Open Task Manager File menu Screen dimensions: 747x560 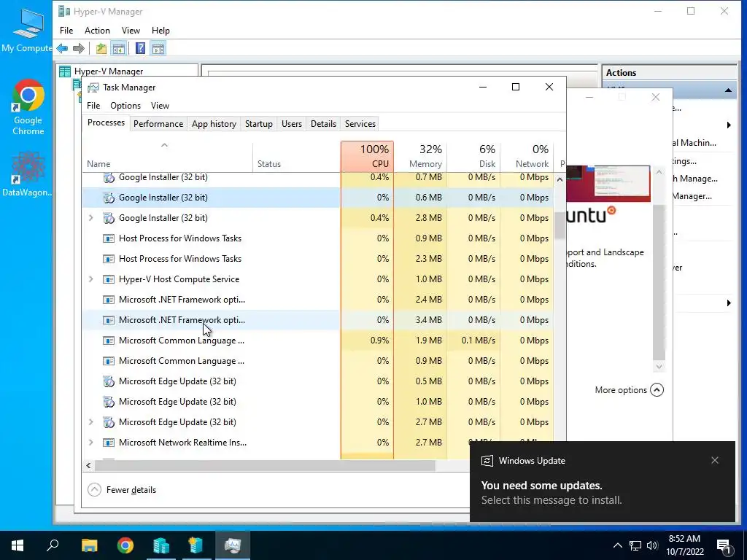[x=93, y=105]
